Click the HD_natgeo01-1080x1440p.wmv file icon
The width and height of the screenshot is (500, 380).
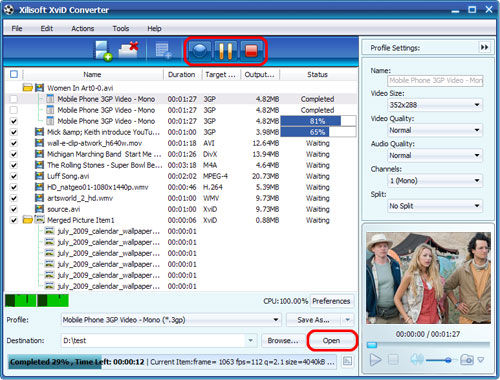pyautogui.click(x=39, y=187)
